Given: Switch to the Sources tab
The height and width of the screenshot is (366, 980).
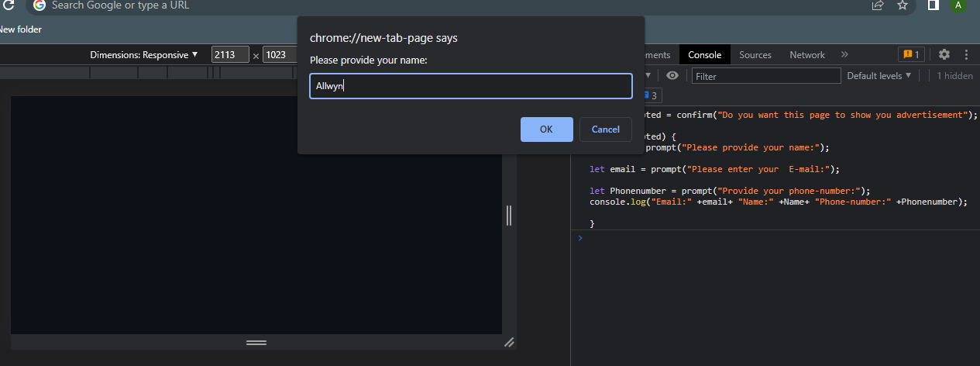Looking at the screenshot, I should (x=755, y=54).
